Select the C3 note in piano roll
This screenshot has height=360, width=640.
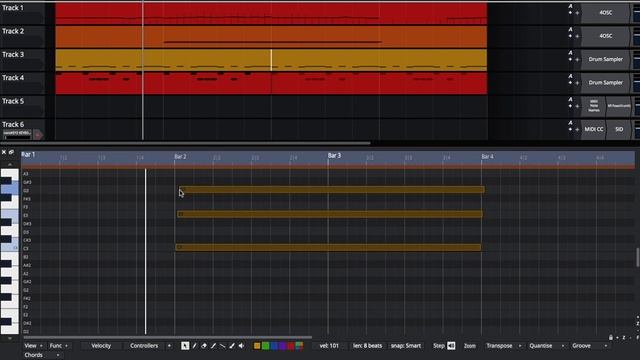(x=328, y=247)
